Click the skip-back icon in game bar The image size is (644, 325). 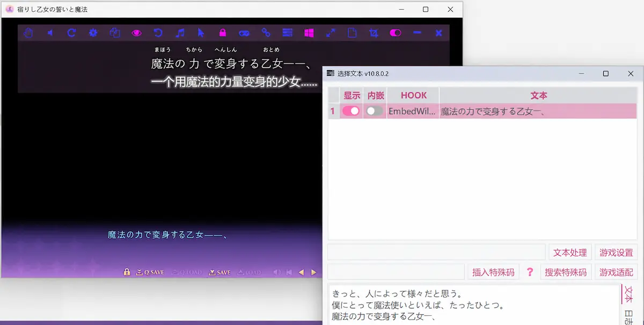click(x=289, y=272)
